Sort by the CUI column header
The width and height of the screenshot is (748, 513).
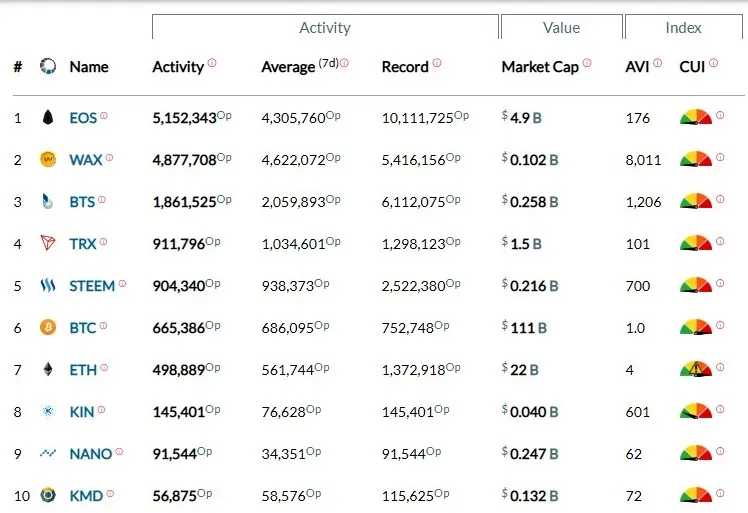692,67
